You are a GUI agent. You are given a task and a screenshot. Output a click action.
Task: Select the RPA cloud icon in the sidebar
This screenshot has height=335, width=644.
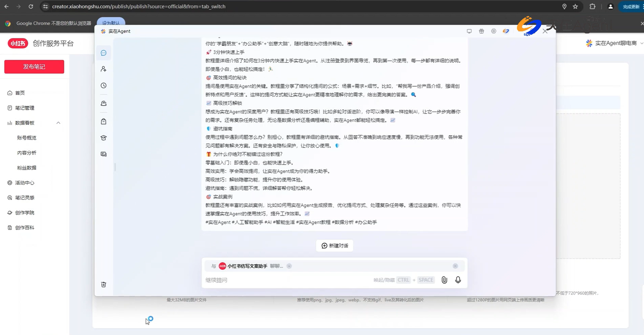103,103
